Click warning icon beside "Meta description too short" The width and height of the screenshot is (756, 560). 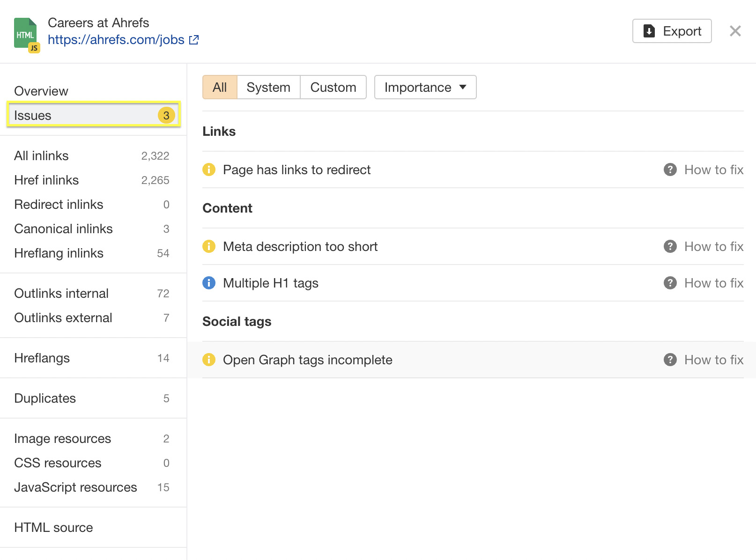pos(209,246)
